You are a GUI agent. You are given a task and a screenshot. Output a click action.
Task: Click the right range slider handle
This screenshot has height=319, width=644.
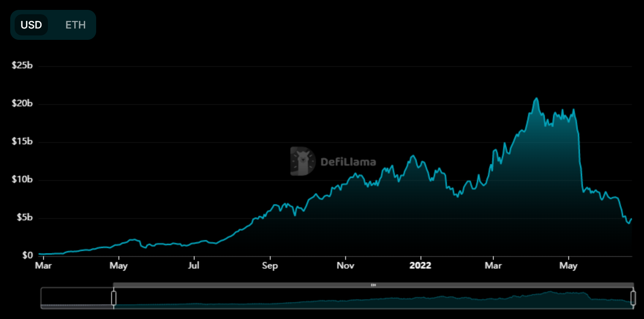click(633, 298)
